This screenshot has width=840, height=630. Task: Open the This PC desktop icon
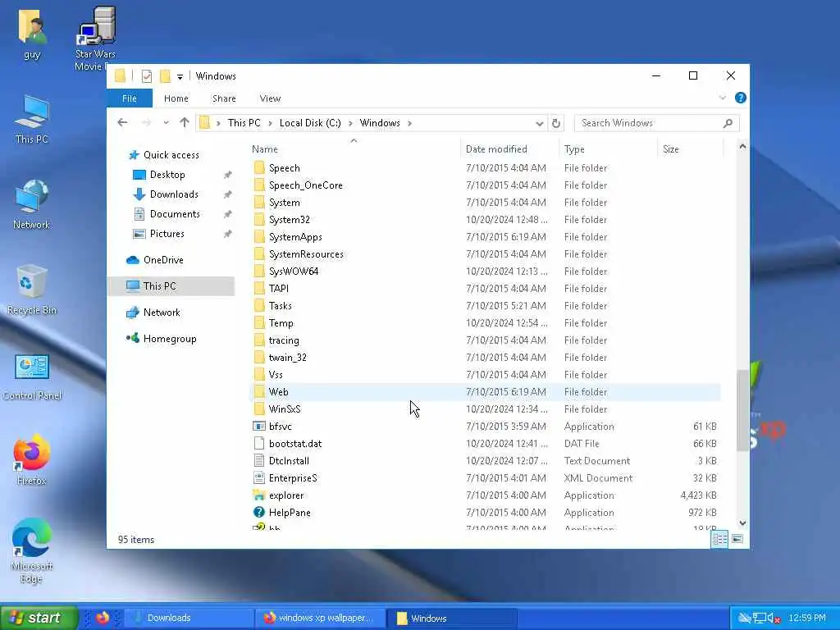pyautogui.click(x=32, y=119)
